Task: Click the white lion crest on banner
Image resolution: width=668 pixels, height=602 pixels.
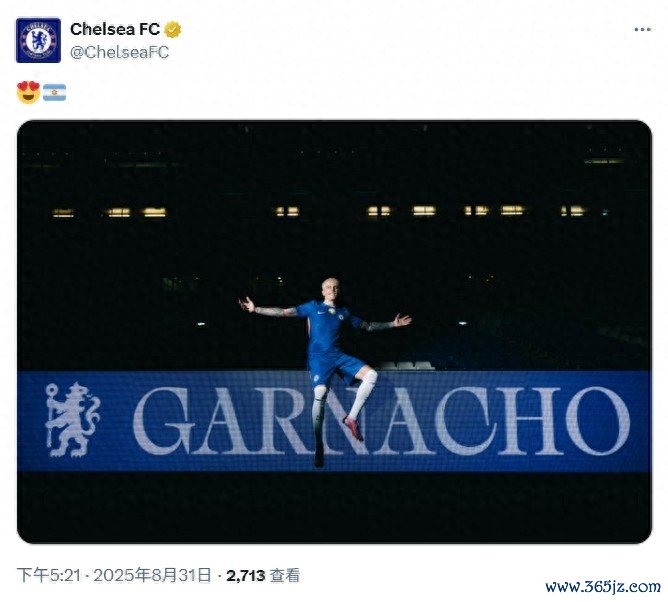Action: pos(72,420)
